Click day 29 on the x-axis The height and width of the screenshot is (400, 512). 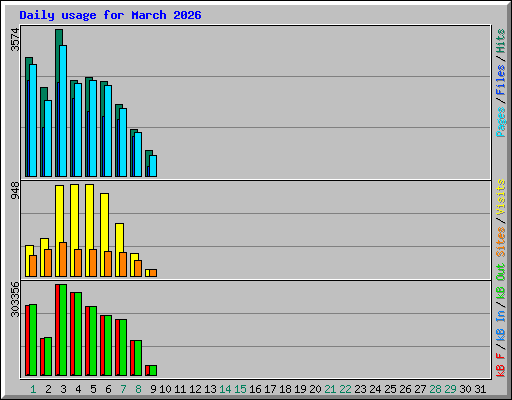coord(450,389)
